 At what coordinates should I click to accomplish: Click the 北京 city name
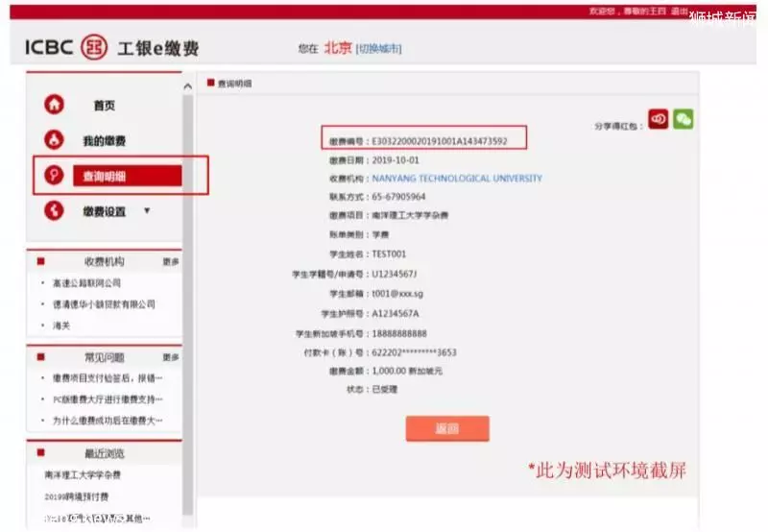338,47
